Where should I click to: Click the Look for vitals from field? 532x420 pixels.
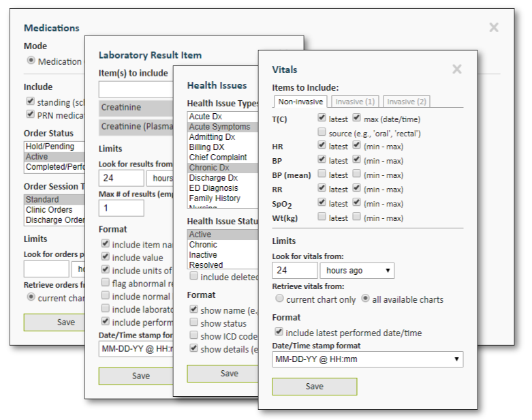(294, 271)
